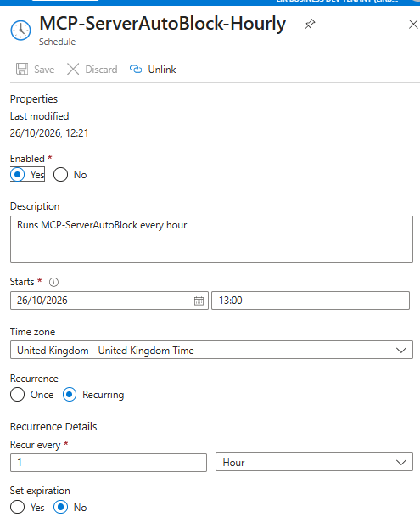Set Enabled to Yes

click(x=17, y=174)
